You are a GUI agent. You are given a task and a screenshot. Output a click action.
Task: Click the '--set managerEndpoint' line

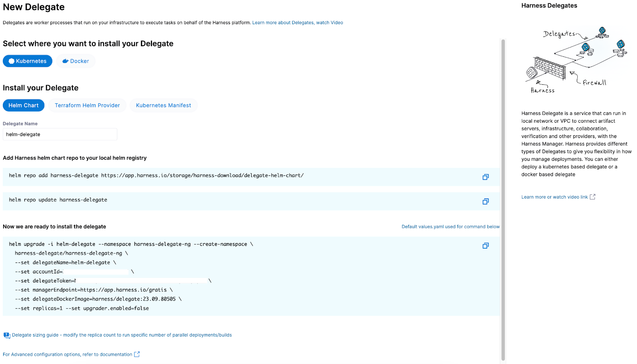coord(94,290)
